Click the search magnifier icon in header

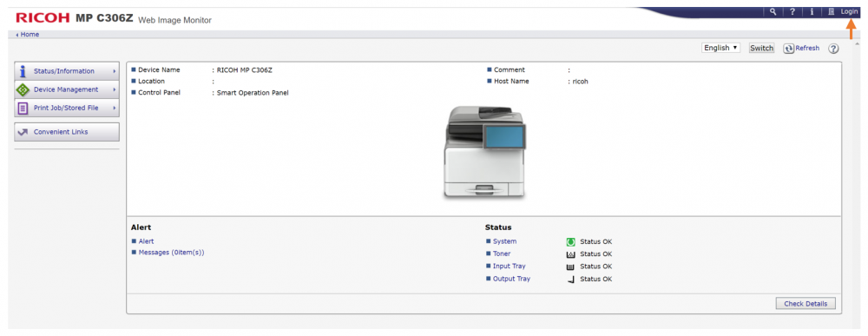pos(773,11)
